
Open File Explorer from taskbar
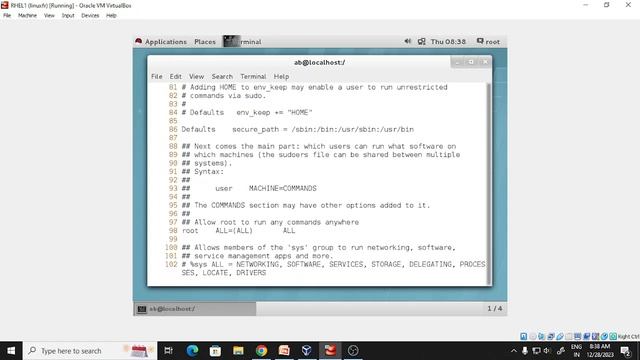tap(238, 351)
